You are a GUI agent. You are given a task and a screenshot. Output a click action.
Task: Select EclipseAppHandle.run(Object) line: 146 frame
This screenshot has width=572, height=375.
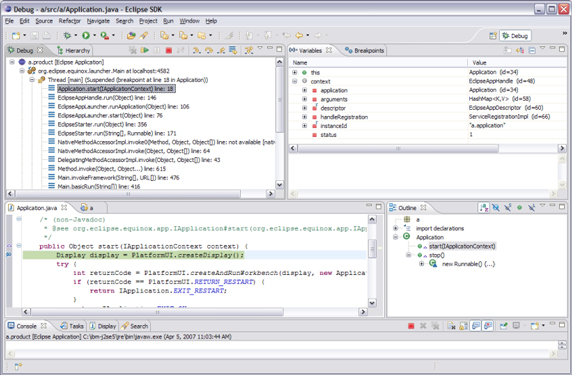pos(107,98)
